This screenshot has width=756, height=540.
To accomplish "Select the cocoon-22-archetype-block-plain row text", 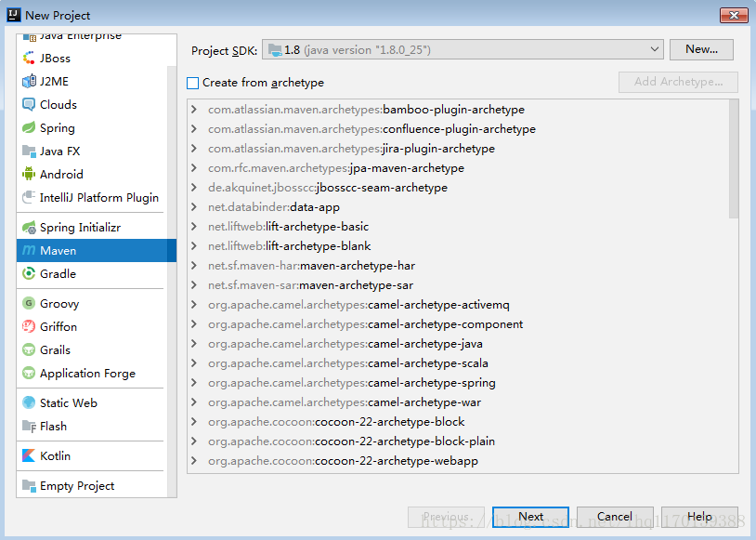I will click(351, 441).
